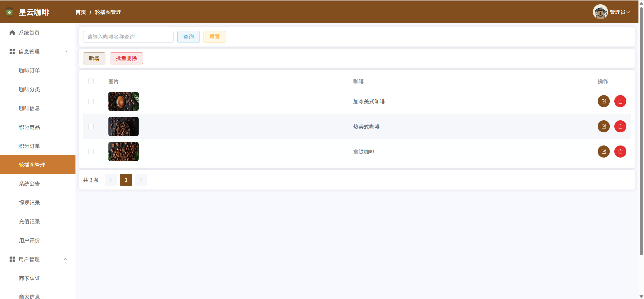Image resolution: width=644 pixels, height=299 pixels.
Task: Click trash icon for 拿铁咖啡 row
Action: [x=620, y=152]
